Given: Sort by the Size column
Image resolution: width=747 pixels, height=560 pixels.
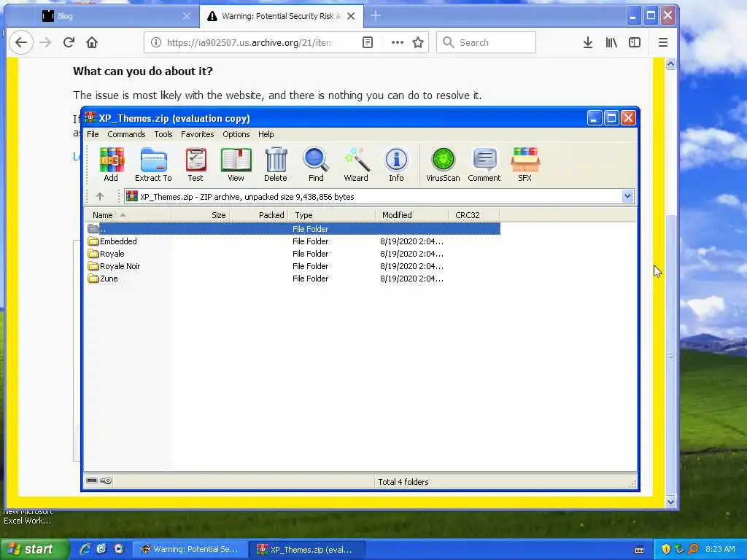Looking at the screenshot, I should 200,215.
